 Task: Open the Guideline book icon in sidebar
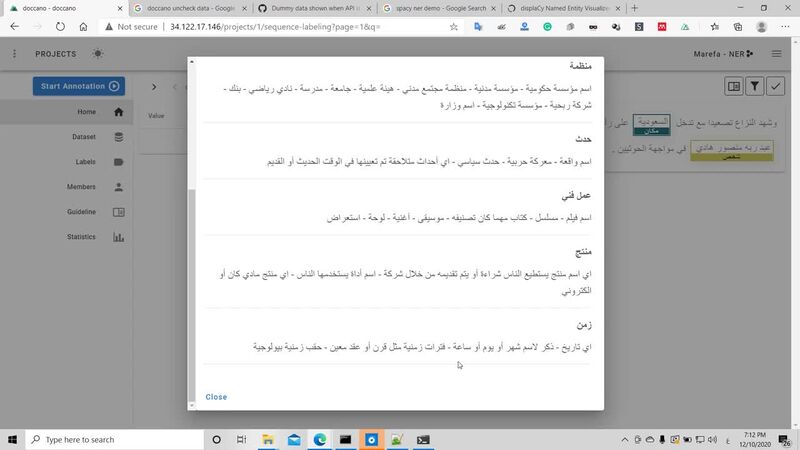tap(118, 212)
